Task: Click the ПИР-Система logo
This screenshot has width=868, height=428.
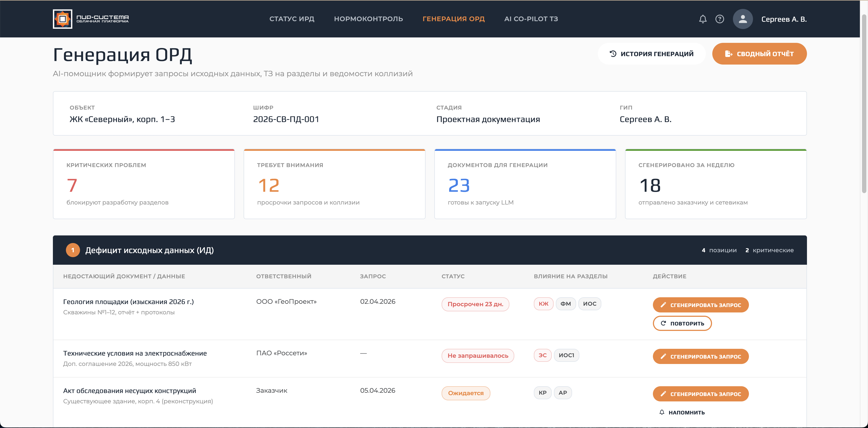Action: pyautogui.click(x=91, y=19)
